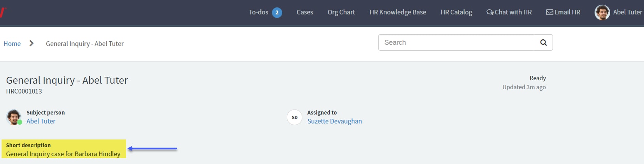The width and height of the screenshot is (644, 164).
Task: Open Suzette Devaughan's profile link
Action: tap(335, 121)
